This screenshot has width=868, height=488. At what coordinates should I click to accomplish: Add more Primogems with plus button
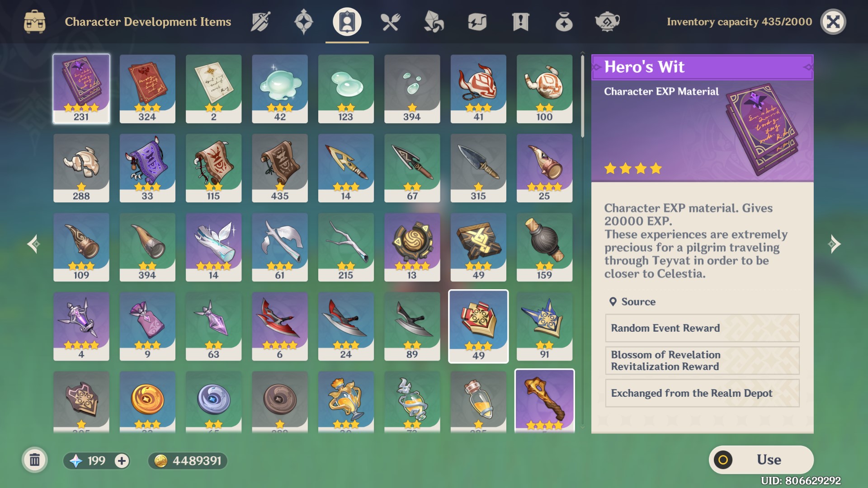pyautogui.click(x=121, y=461)
